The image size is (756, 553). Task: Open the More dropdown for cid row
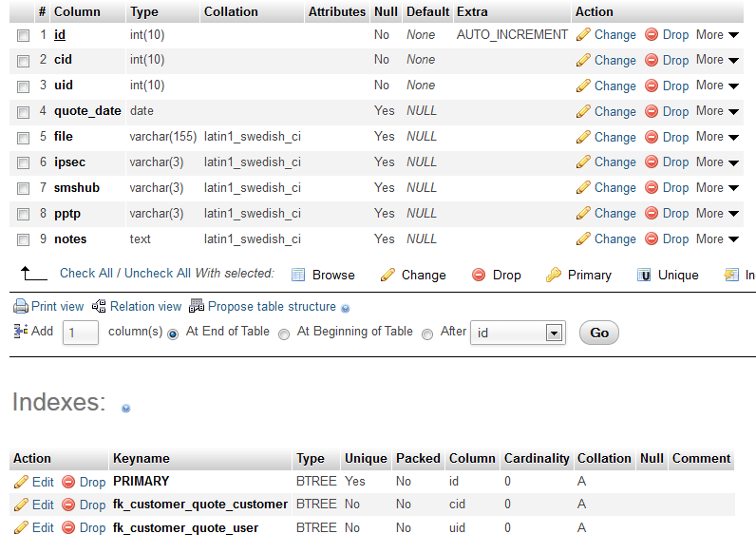point(717,60)
